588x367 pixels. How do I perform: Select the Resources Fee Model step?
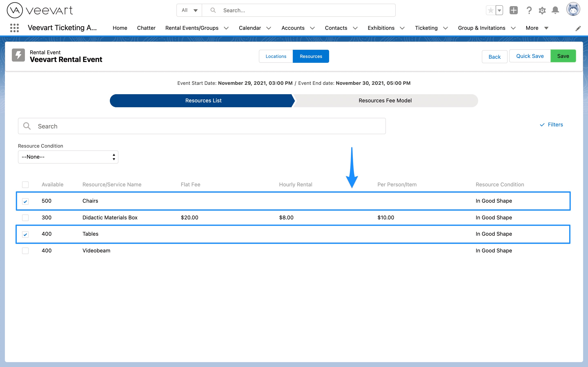[x=385, y=101]
